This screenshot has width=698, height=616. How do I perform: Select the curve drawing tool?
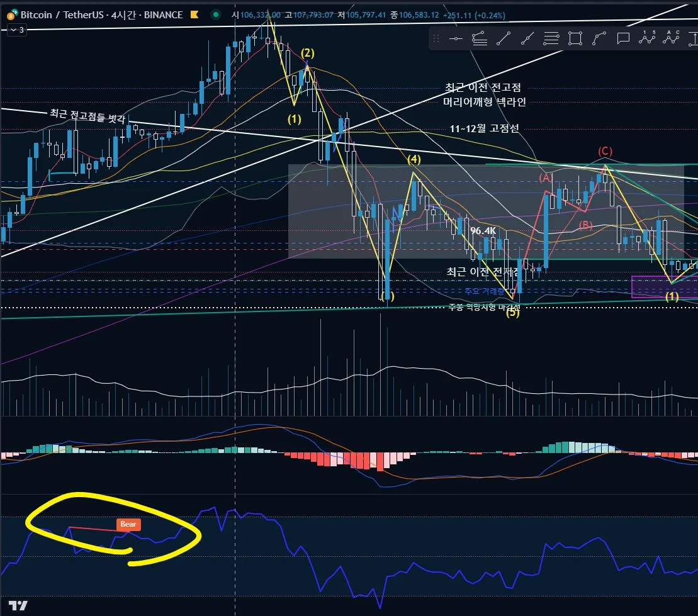(599, 39)
